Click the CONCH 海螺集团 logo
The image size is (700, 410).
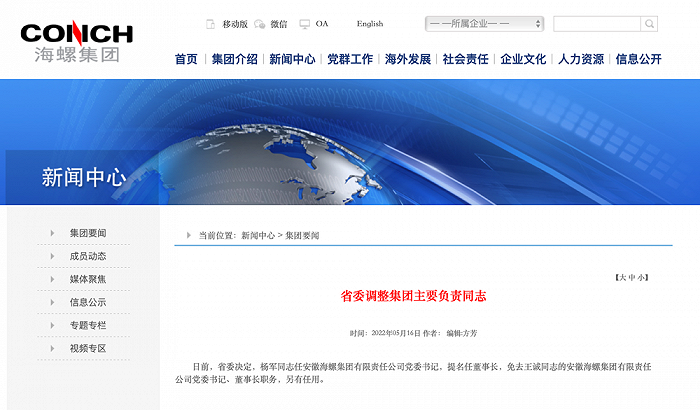click(x=76, y=41)
